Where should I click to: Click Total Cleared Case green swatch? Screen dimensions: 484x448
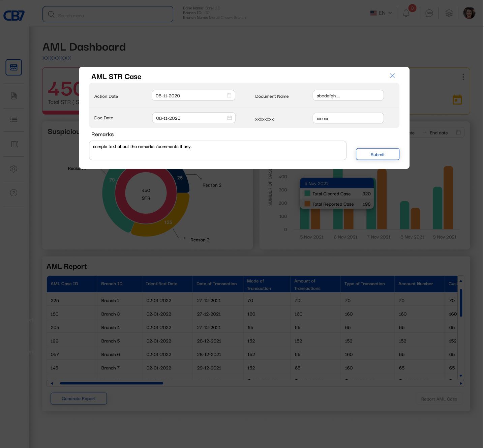point(307,193)
